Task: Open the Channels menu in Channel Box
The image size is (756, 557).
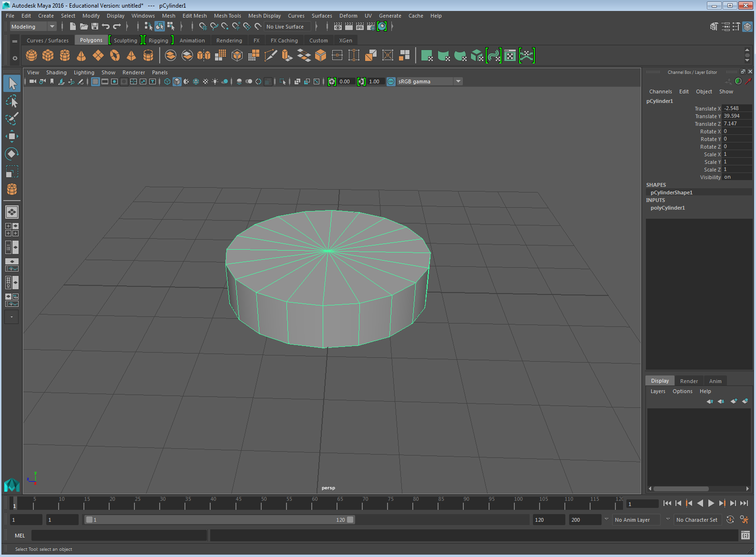Action: [661, 91]
